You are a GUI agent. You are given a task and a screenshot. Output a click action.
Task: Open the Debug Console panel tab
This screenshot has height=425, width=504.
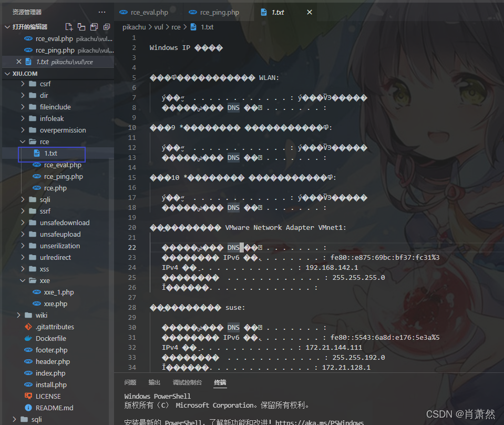pos(187,382)
